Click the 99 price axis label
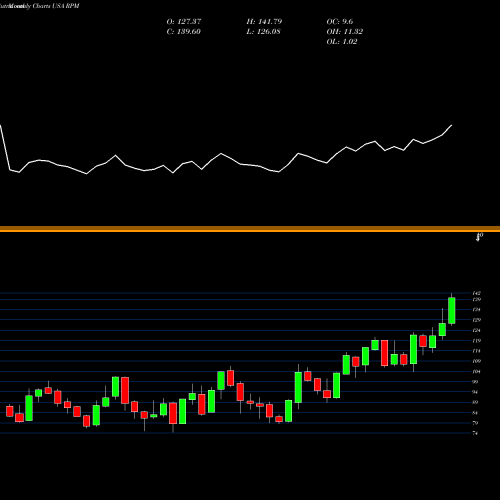This screenshot has height=500, width=500. (x=475, y=382)
